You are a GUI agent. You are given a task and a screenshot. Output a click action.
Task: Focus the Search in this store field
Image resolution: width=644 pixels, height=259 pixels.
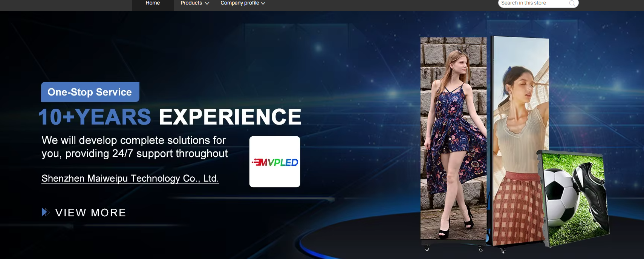click(x=538, y=3)
